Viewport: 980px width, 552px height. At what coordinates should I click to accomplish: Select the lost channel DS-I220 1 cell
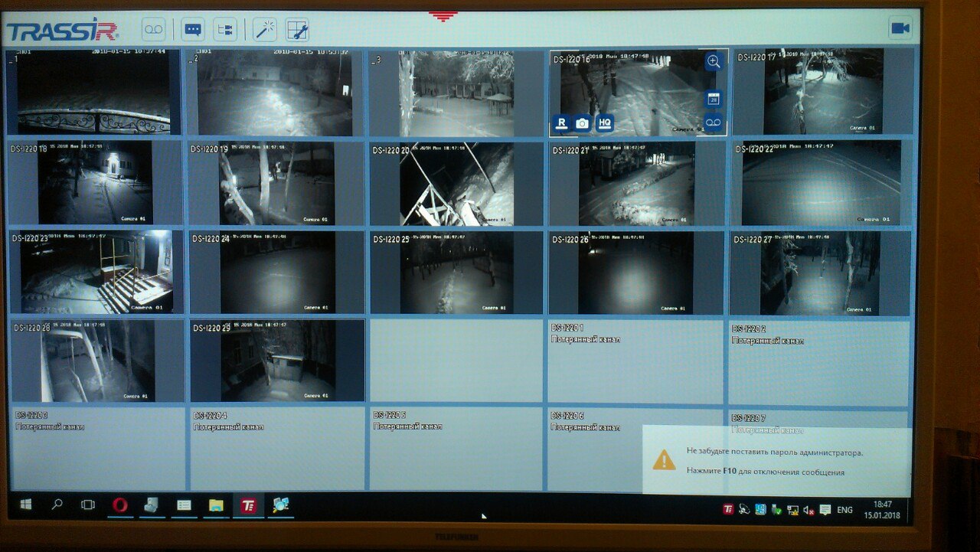635,361
